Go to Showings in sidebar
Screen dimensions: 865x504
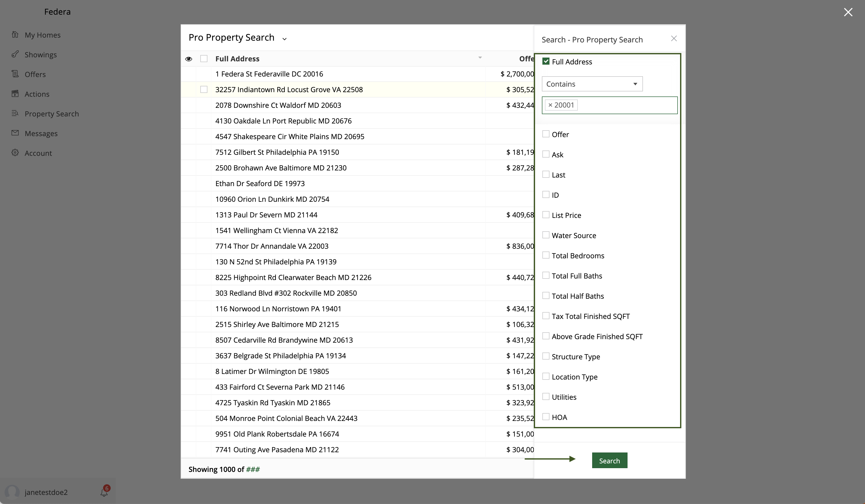tap(41, 55)
